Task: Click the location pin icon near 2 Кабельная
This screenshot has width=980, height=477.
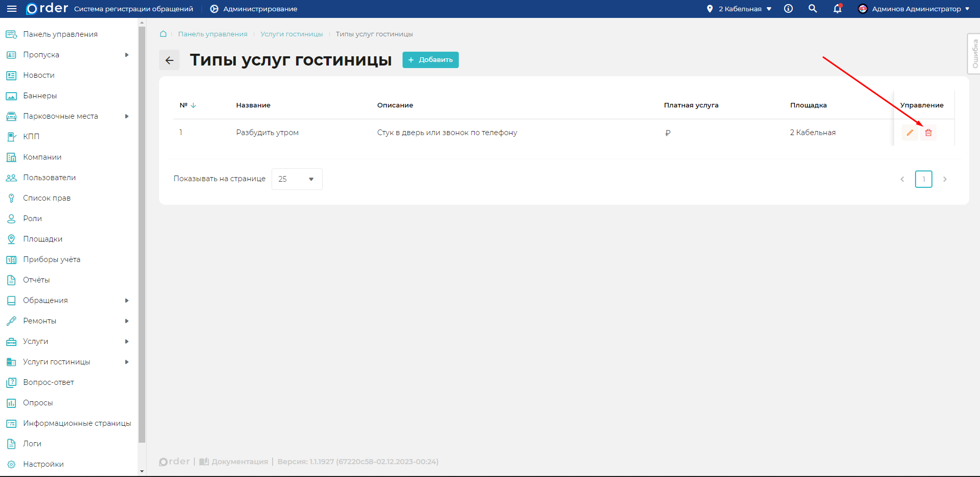Action: click(x=709, y=9)
